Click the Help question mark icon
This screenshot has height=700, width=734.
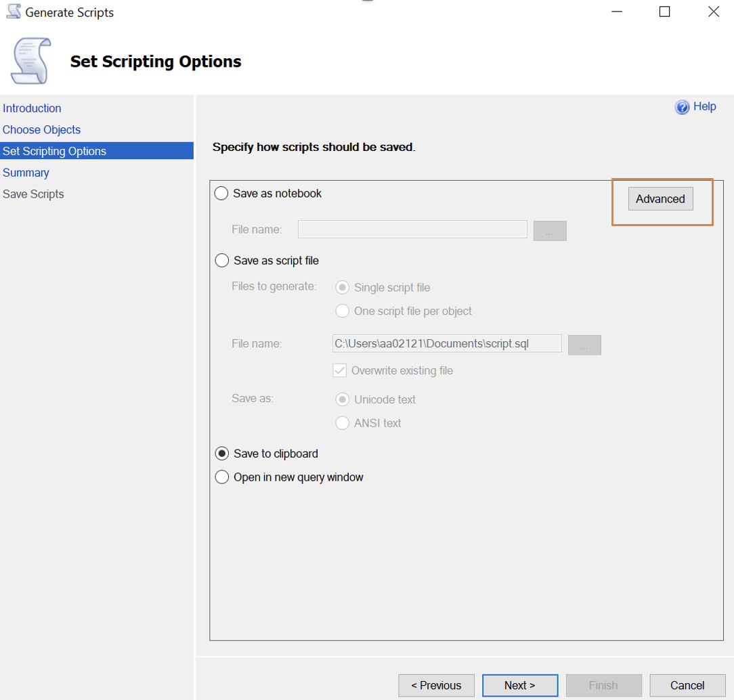click(682, 107)
